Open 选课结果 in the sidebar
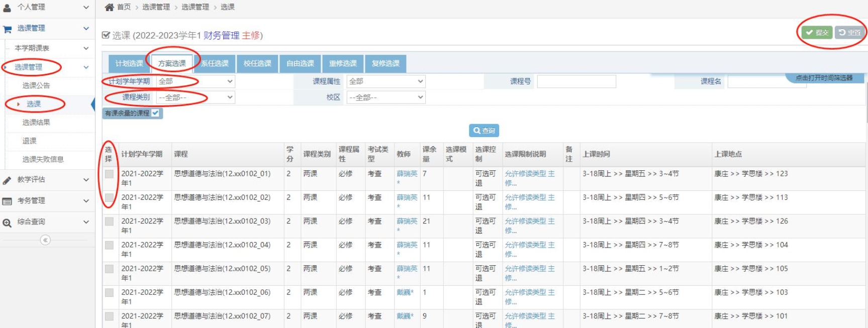The width and height of the screenshot is (868, 328). (x=36, y=123)
